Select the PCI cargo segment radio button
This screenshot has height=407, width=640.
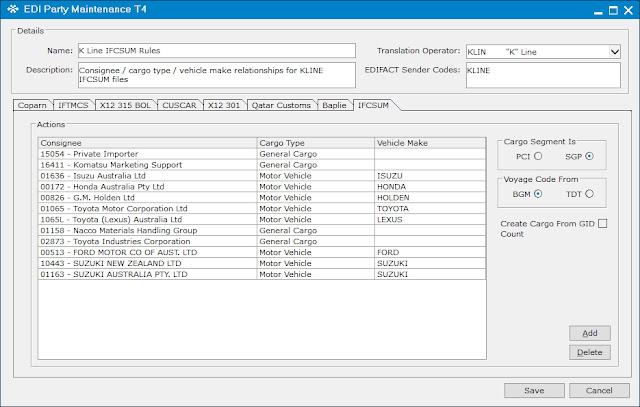coord(538,156)
